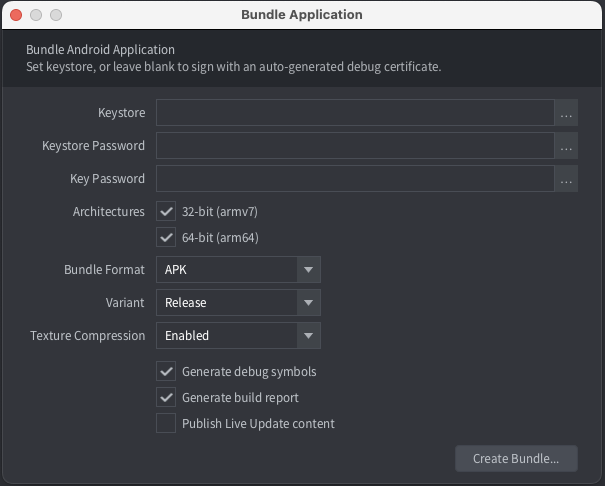Open the Texture Compression dropdown

pyautogui.click(x=237, y=336)
